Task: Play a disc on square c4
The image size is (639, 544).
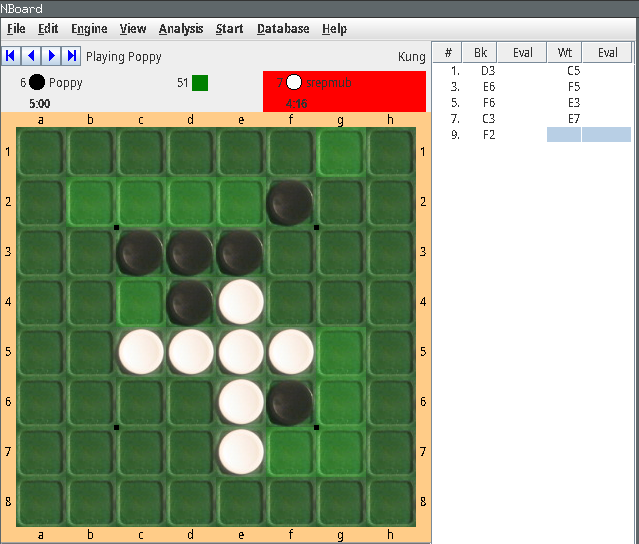Action: [x=141, y=302]
